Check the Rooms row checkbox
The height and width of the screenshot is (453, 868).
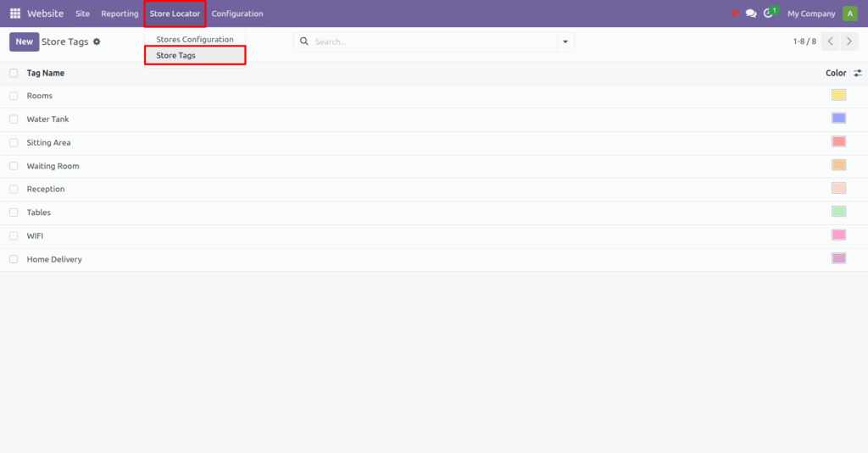coord(14,96)
